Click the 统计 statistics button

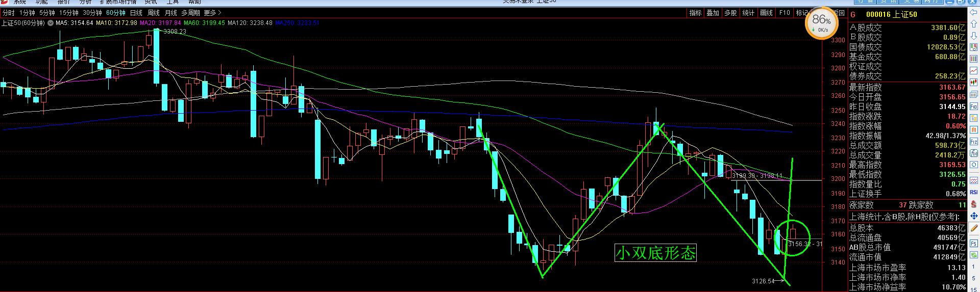coord(748,13)
